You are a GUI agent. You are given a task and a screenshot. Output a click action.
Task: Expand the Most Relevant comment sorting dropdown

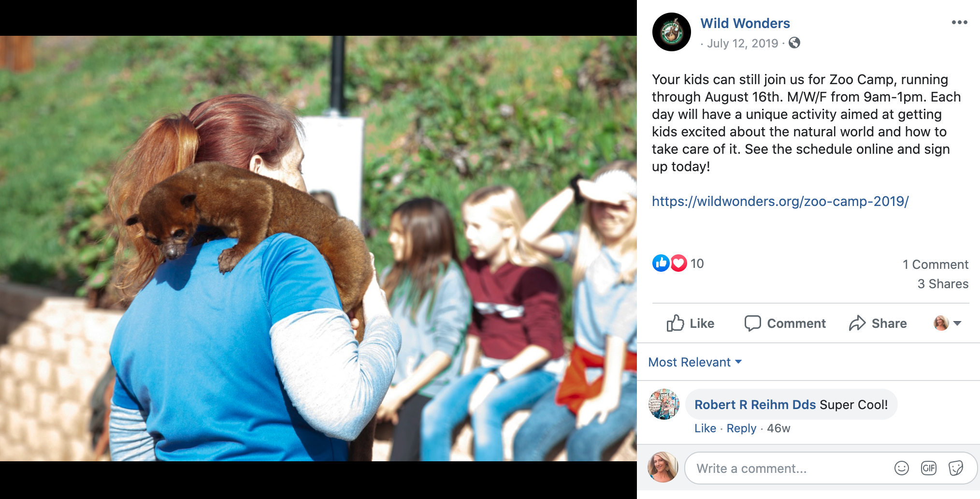point(695,362)
